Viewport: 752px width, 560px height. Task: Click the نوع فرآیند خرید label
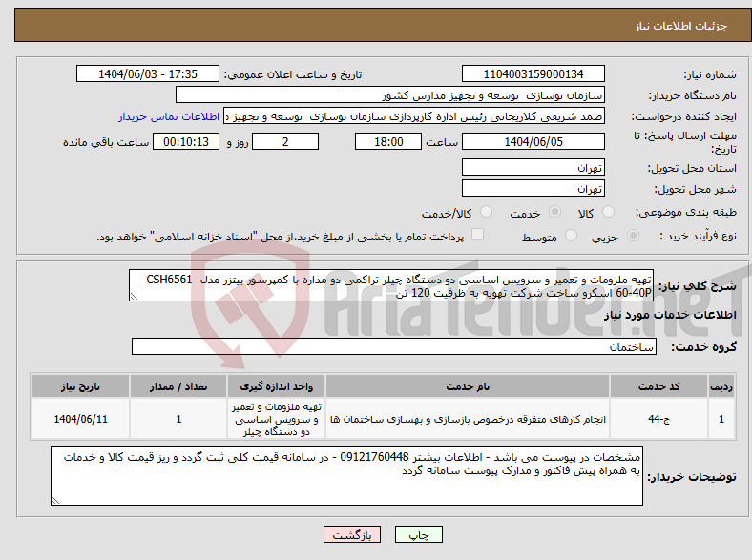click(x=698, y=236)
